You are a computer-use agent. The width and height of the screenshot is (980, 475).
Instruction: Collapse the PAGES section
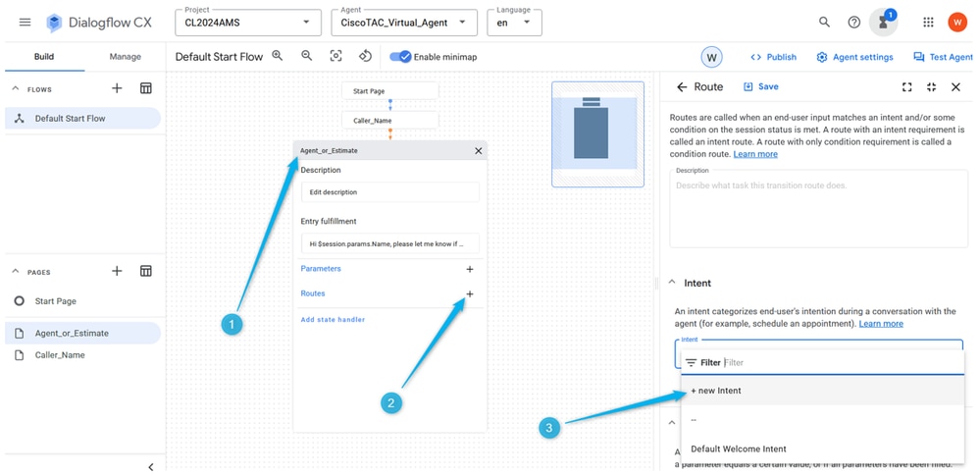(x=16, y=271)
